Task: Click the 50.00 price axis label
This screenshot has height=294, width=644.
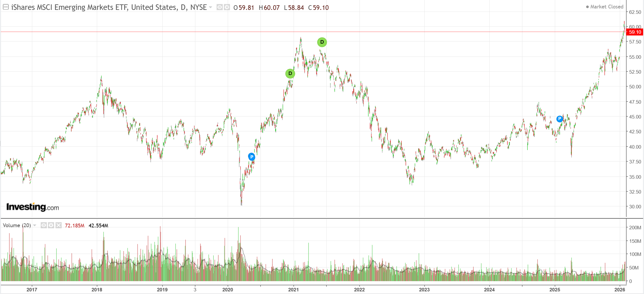Action: (635, 87)
